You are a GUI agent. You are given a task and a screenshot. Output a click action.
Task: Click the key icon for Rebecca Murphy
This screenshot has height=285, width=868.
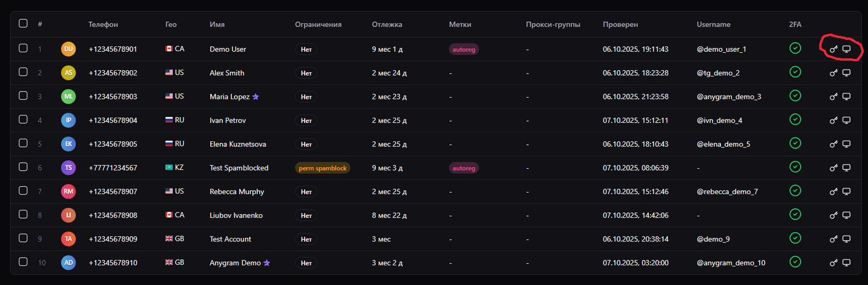833,192
